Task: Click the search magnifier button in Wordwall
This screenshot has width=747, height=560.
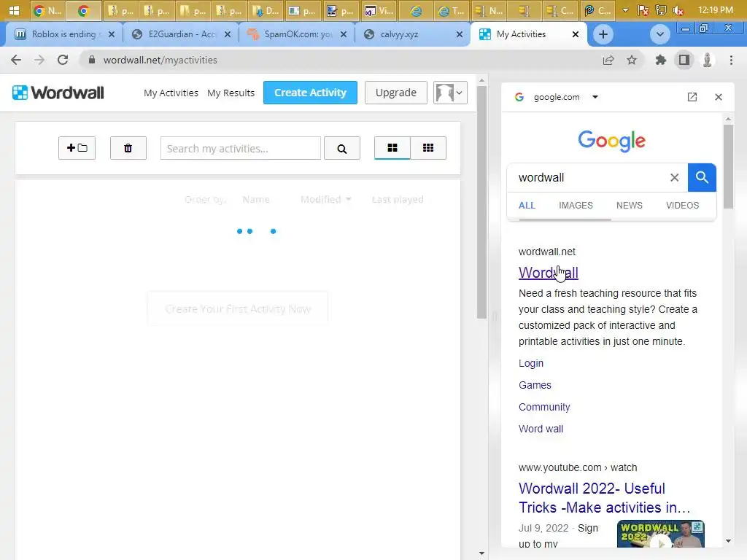Action: coord(342,149)
